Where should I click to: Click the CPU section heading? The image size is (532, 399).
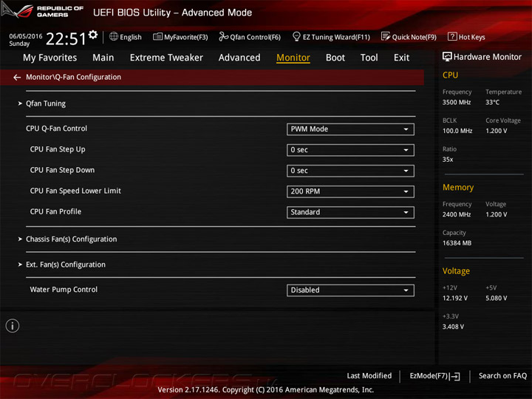pos(450,75)
